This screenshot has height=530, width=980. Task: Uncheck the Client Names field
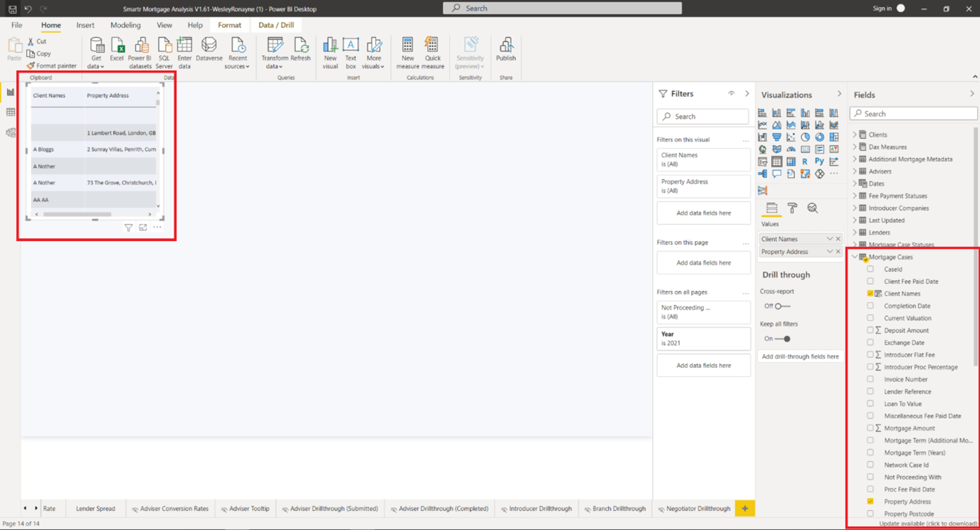click(870, 293)
